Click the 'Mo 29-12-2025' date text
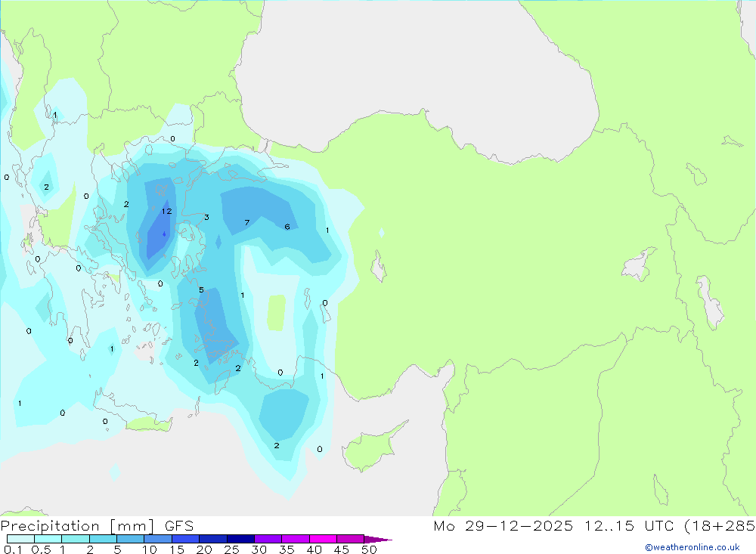The height and width of the screenshot is (554, 756). click(x=503, y=526)
